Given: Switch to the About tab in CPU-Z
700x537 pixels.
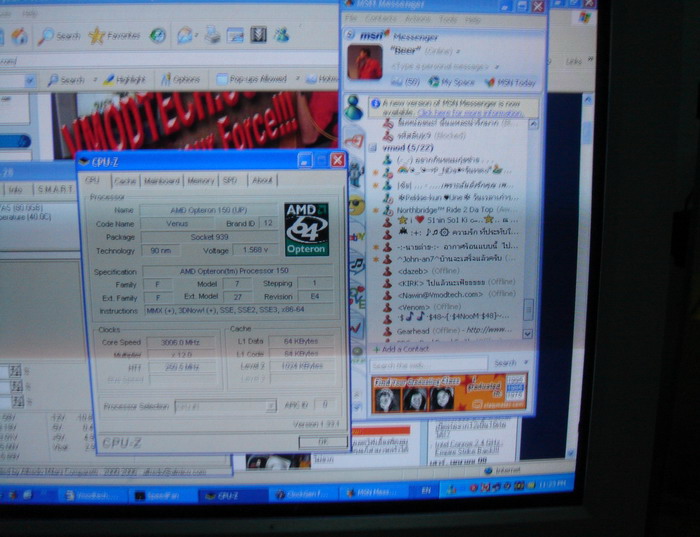Looking at the screenshot, I should [x=262, y=180].
